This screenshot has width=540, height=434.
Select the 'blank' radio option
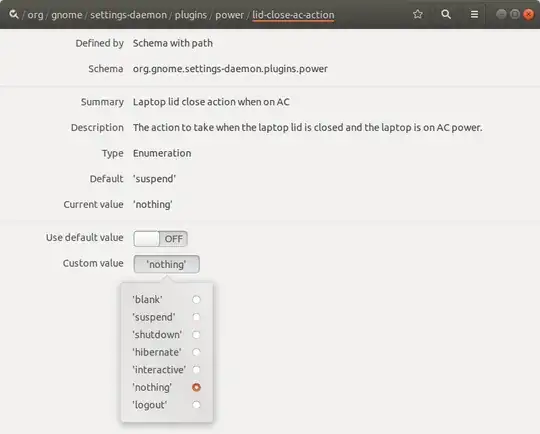[196, 299]
